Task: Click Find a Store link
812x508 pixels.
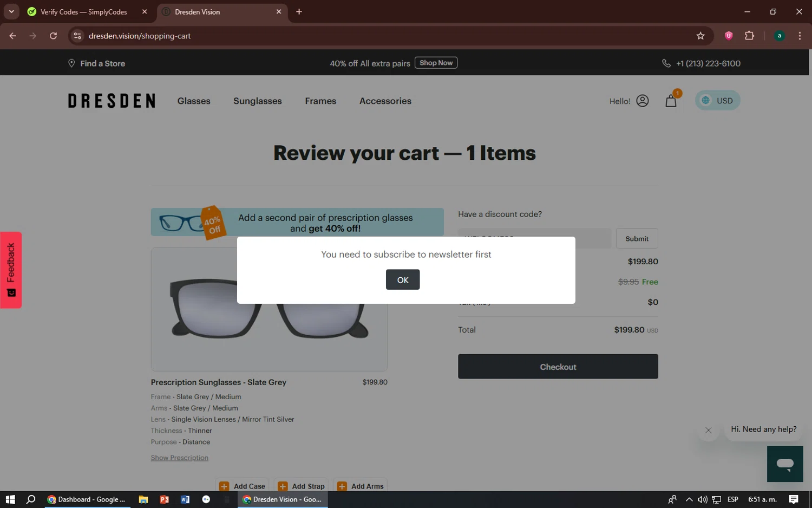Action: tap(96, 63)
